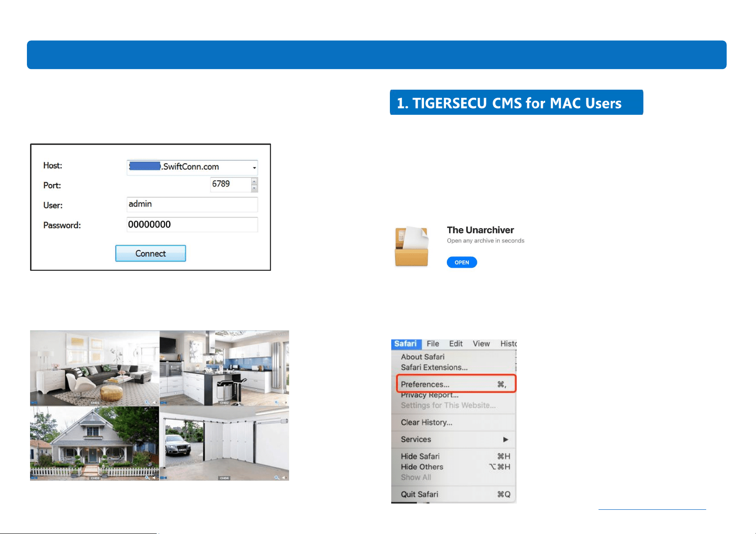
Task: Open the Edit menu
Action: coord(456,344)
